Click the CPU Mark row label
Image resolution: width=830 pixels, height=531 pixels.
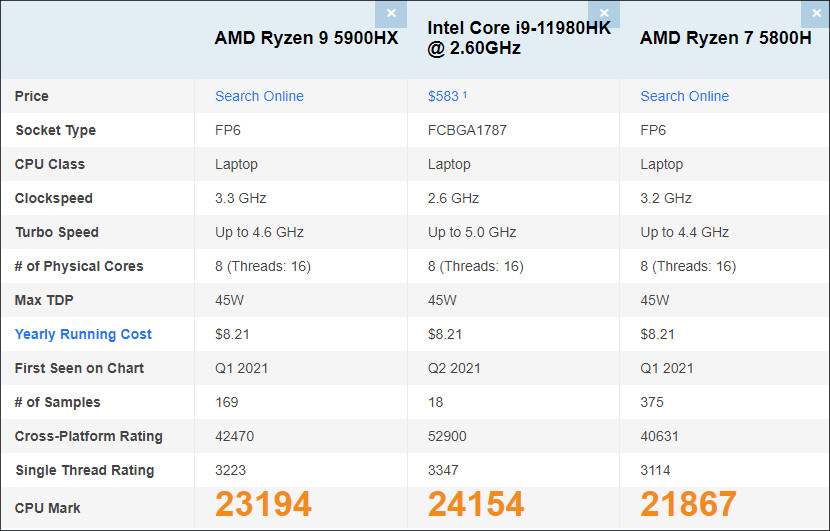pos(48,508)
